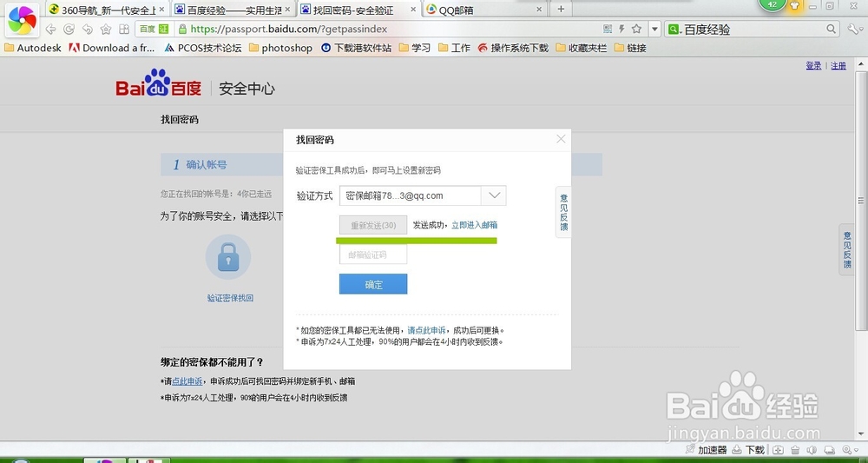Click 立即进入邮箱 link
Viewport: 868px width, 463px height.
click(x=475, y=225)
